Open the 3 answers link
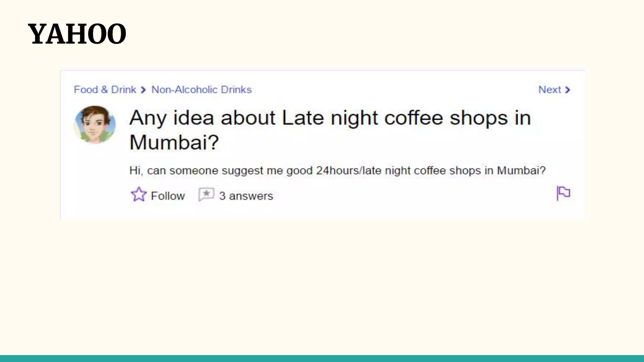Image resolution: width=644 pixels, height=362 pixels. 246,196
